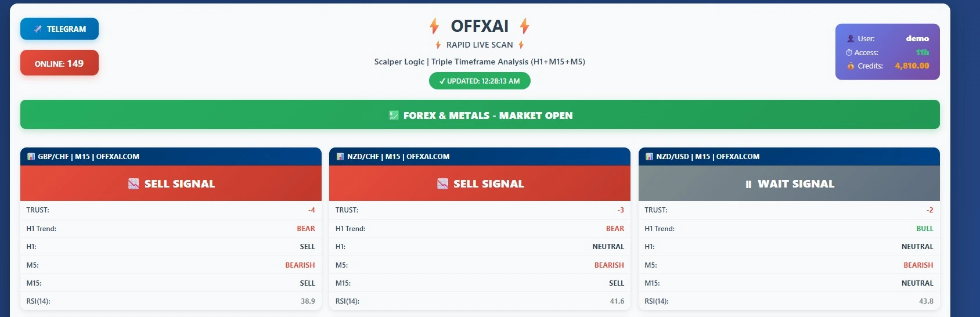Click the lightning bolt left of OFFXAI title
Screen dimensions: 980x317
(x=434, y=26)
